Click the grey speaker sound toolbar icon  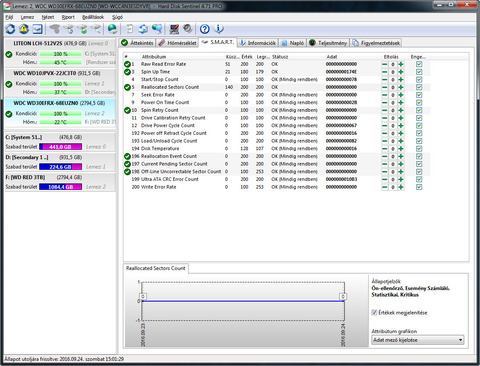pyautogui.click(x=188, y=29)
